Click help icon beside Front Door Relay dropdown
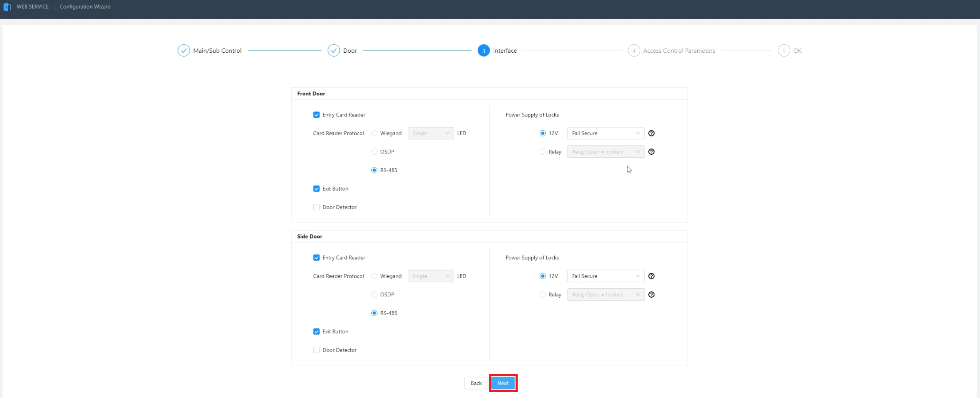Image resolution: width=980 pixels, height=398 pixels. (651, 152)
